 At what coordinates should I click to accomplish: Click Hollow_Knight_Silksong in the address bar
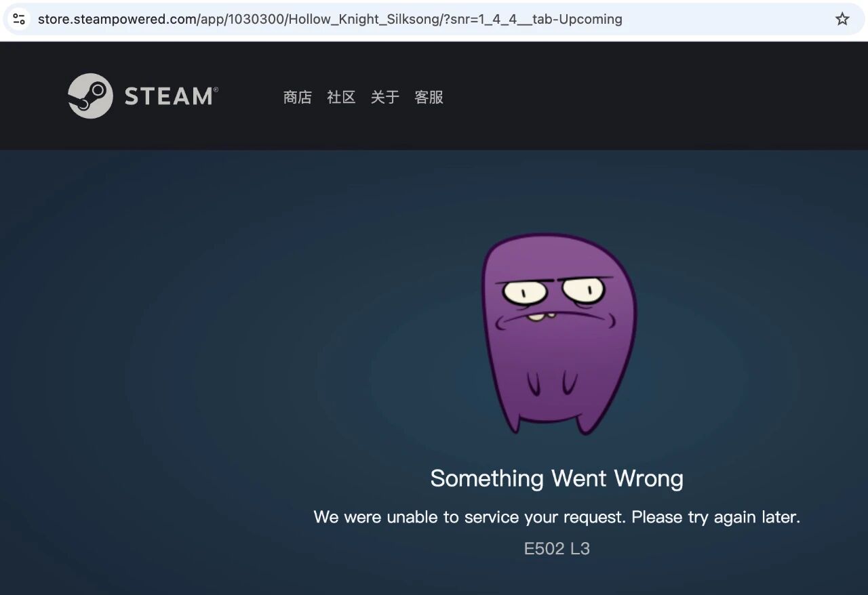pos(363,19)
